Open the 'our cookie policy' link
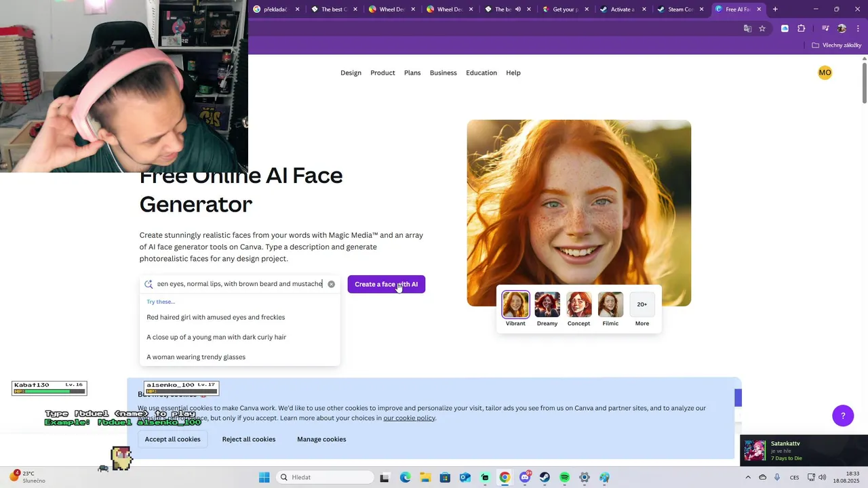 [410, 418]
